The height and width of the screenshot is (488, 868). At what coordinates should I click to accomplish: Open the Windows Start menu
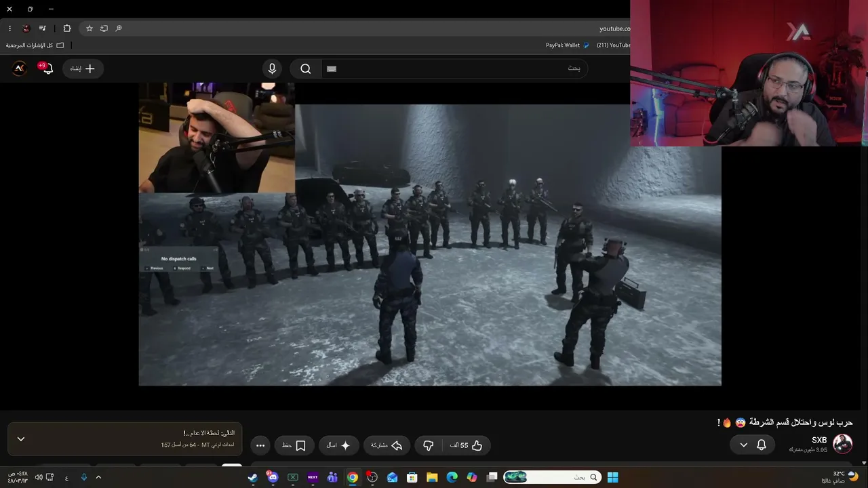click(612, 477)
